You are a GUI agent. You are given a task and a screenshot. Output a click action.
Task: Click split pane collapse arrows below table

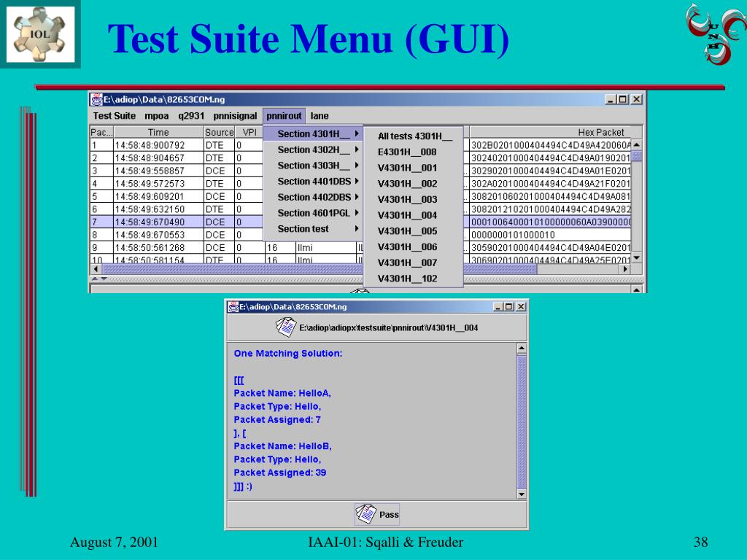[99, 279]
